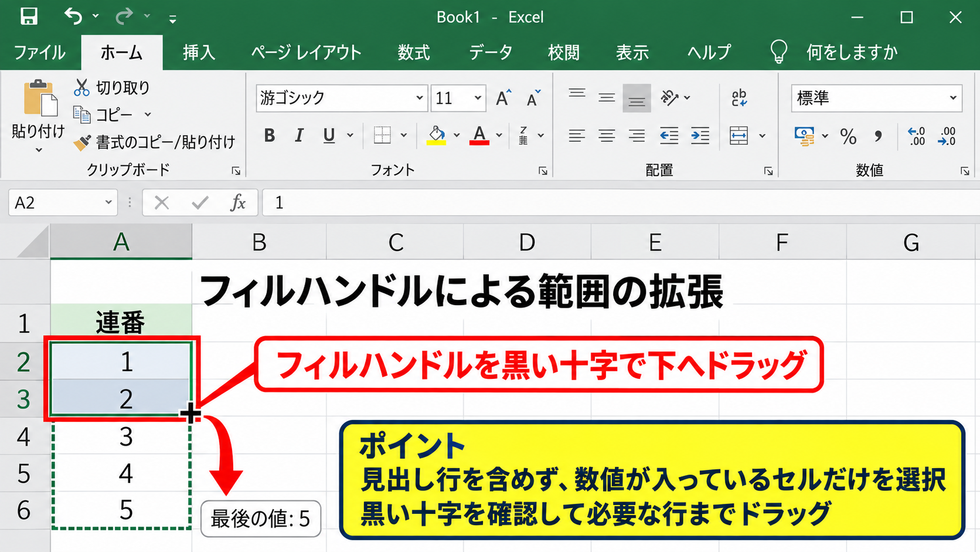Click the comma style button
This screenshot has height=552, width=980.
pos(878,136)
